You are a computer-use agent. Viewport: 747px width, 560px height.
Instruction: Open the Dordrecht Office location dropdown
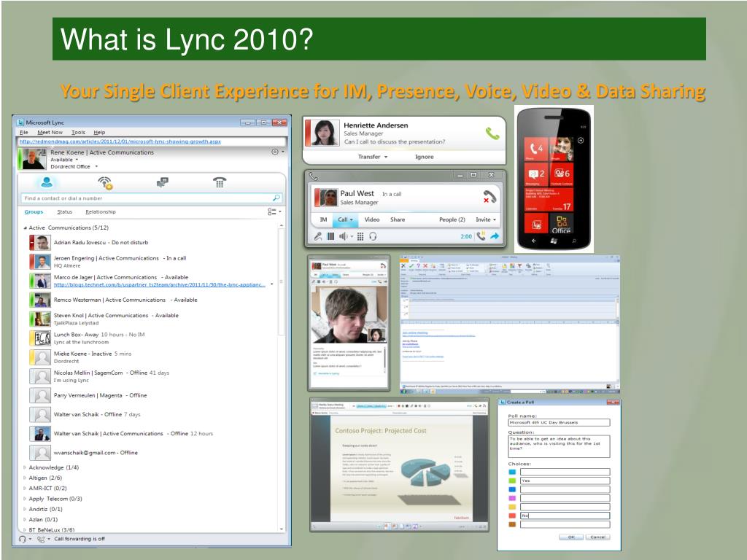point(74,167)
